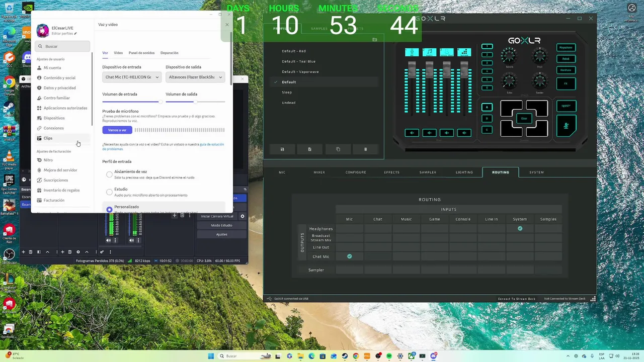
Task: Open Dispositivo de salida dropdown
Action: click(x=195, y=77)
